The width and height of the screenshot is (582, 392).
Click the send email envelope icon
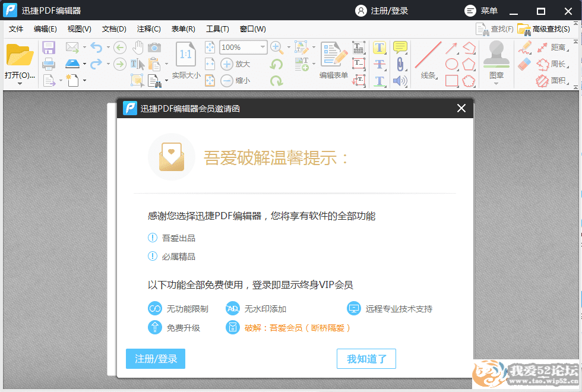click(72, 48)
